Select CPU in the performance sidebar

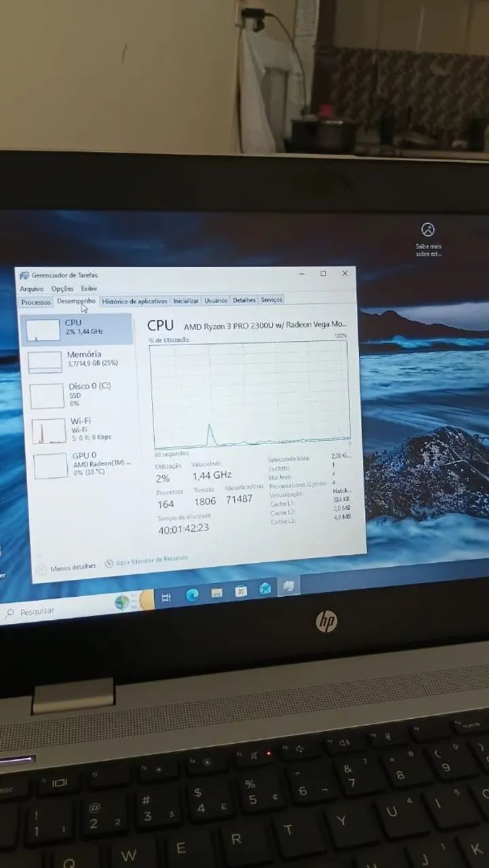(x=77, y=329)
